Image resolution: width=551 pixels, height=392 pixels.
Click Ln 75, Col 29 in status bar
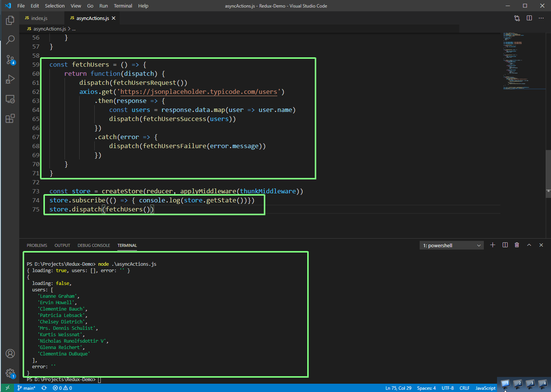[x=398, y=388]
